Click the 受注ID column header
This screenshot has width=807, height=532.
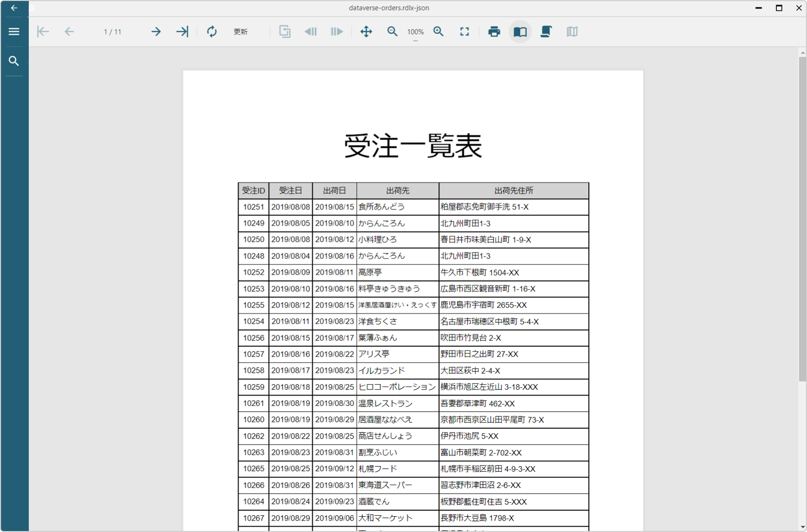pyautogui.click(x=254, y=191)
